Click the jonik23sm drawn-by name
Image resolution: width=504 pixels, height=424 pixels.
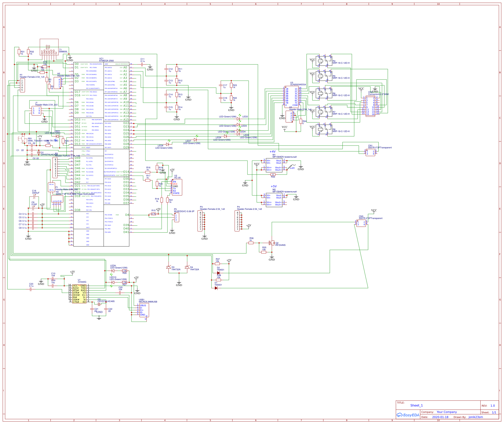[x=475, y=417]
